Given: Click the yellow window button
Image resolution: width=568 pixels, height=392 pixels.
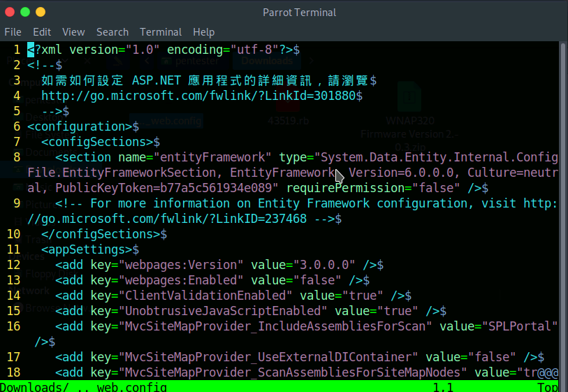Looking at the screenshot, I should 41,12.
